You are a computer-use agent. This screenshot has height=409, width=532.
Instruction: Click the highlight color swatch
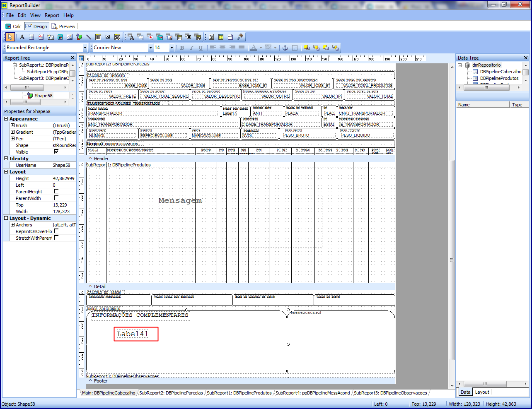tap(268, 48)
